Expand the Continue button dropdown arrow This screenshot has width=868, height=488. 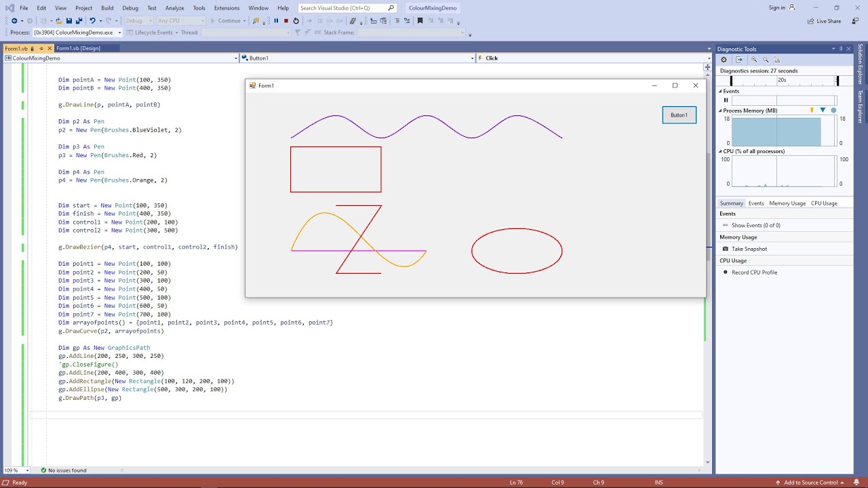243,21
